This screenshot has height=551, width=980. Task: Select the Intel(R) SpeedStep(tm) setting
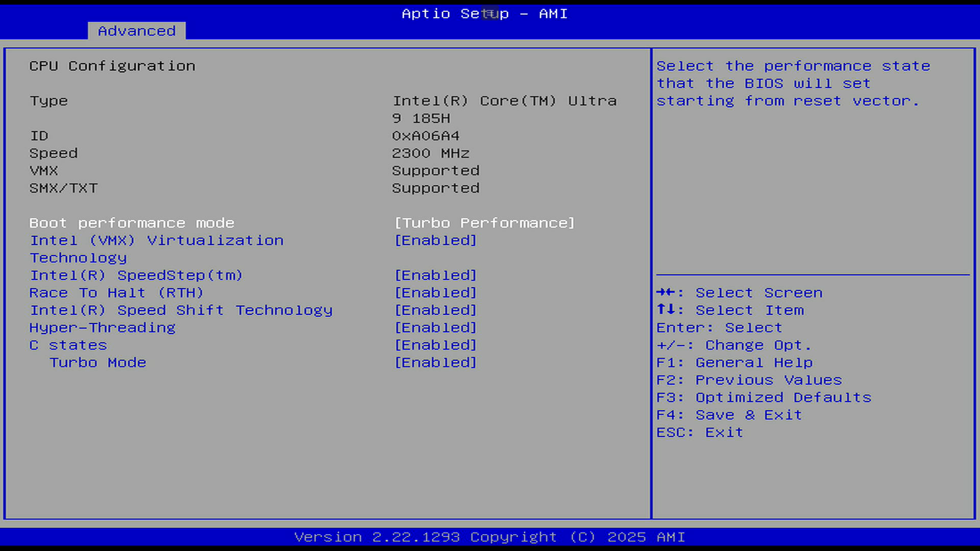pos(136,275)
